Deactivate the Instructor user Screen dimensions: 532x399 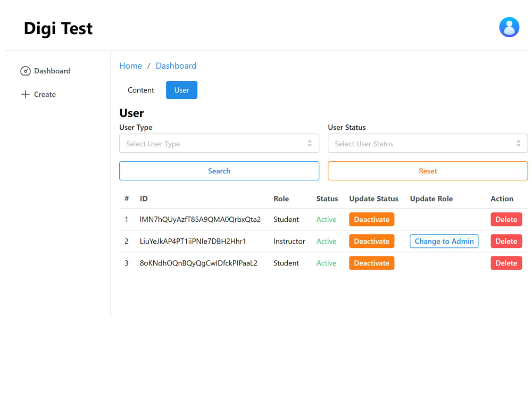(371, 241)
